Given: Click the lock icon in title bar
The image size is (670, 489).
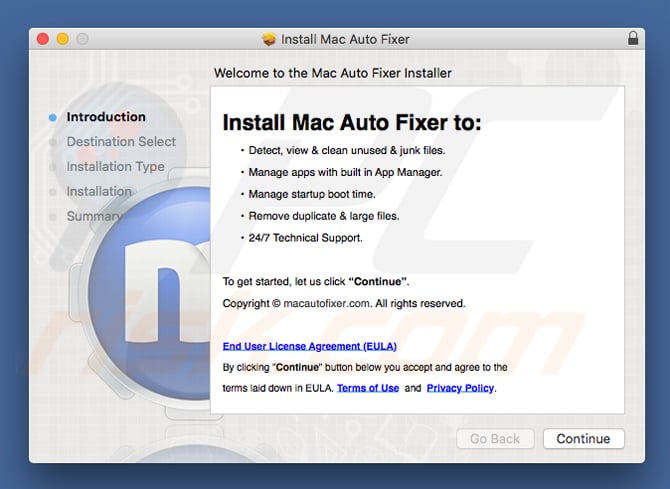Looking at the screenshot, I should [633, 38].
